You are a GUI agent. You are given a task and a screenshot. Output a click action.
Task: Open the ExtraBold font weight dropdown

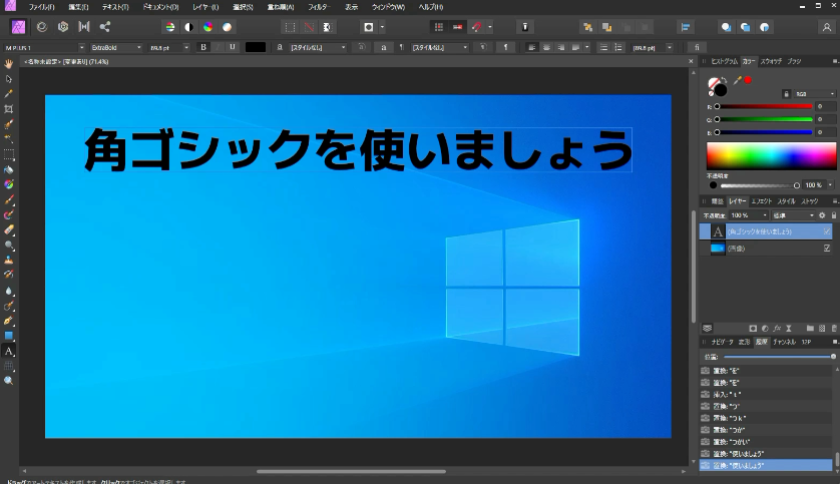click(116, 47)
